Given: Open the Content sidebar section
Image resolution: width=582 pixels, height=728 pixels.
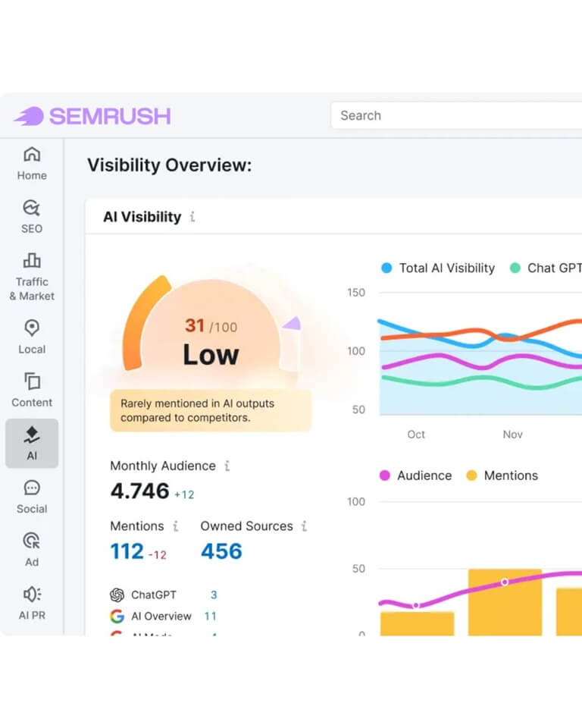Looking at the screenshot, I should (32, 390).
